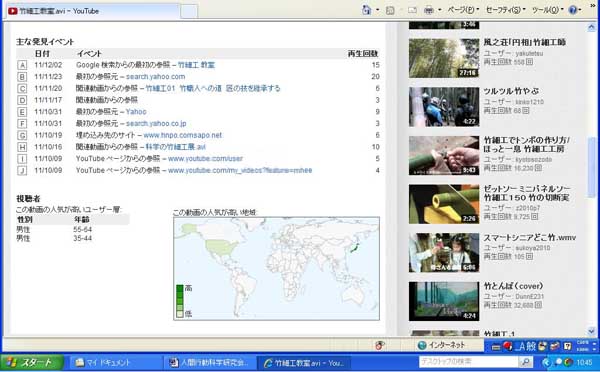Viewport: 600px width, 372px height.
Task: Click the 低 light green legend swatch
Action: [x=179, y=314]
